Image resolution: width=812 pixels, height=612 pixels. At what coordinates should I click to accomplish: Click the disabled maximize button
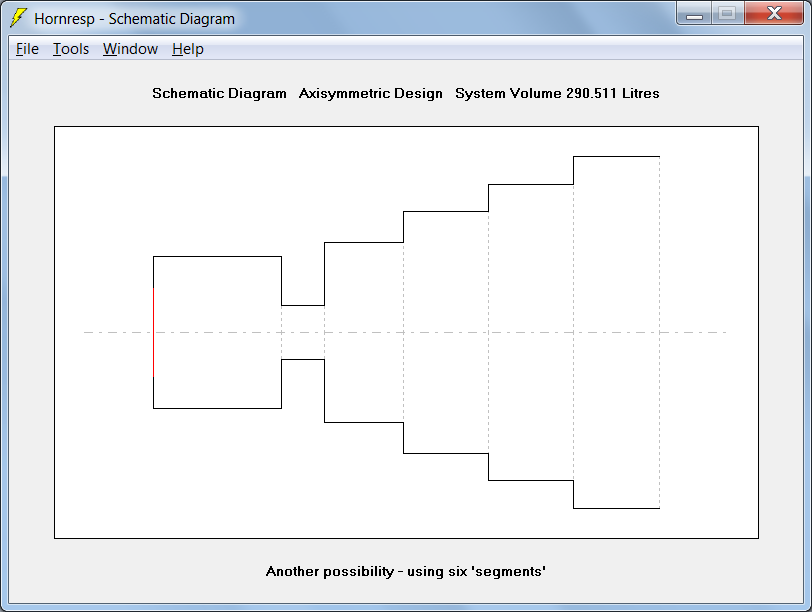(728, 13)
